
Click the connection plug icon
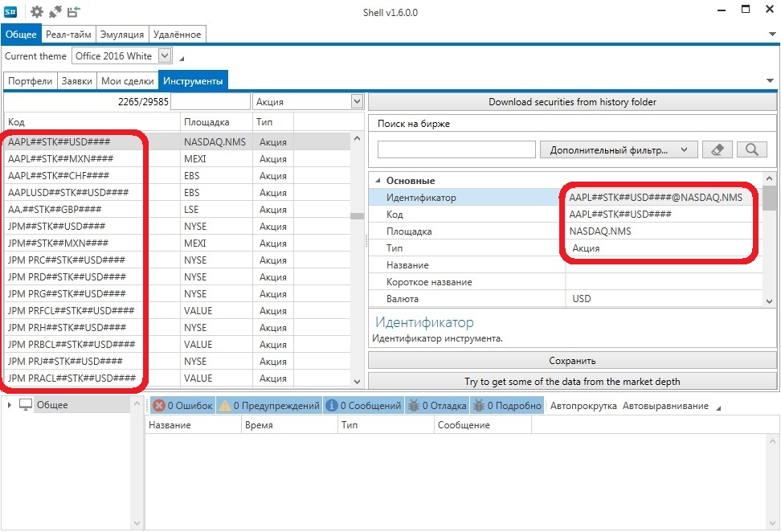(x=55, y=12)
